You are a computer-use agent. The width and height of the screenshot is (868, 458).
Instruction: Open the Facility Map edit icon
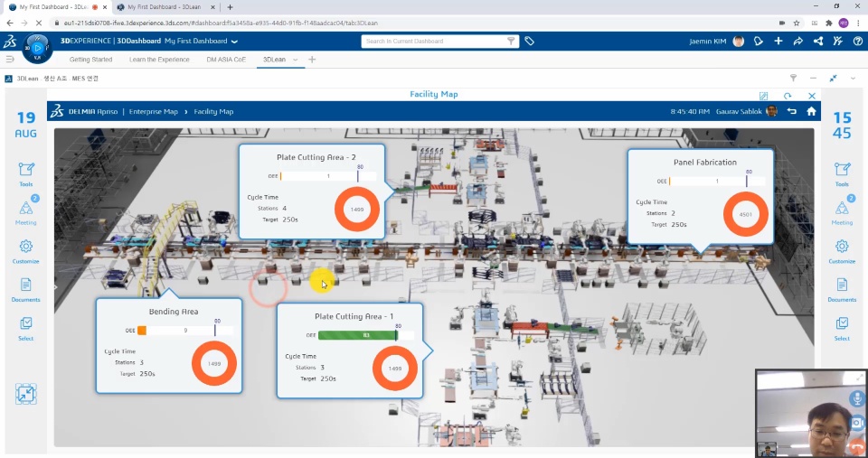tap(763, 96)
